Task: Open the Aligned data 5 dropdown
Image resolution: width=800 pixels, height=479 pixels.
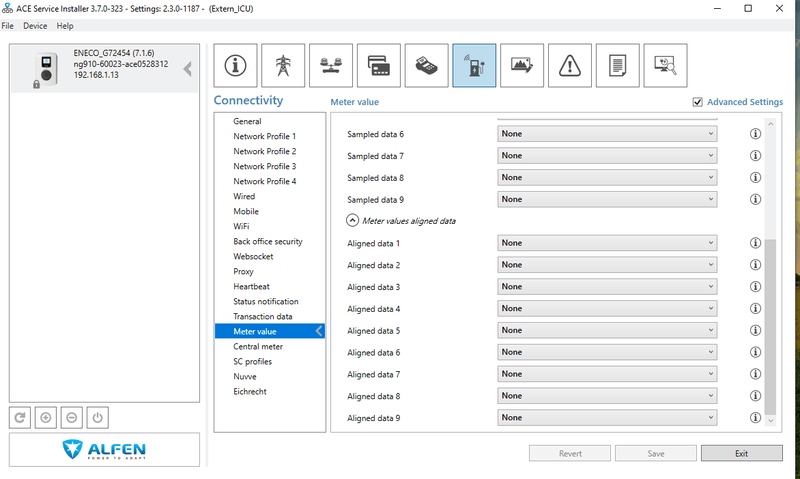Action: tap(607, 331)
